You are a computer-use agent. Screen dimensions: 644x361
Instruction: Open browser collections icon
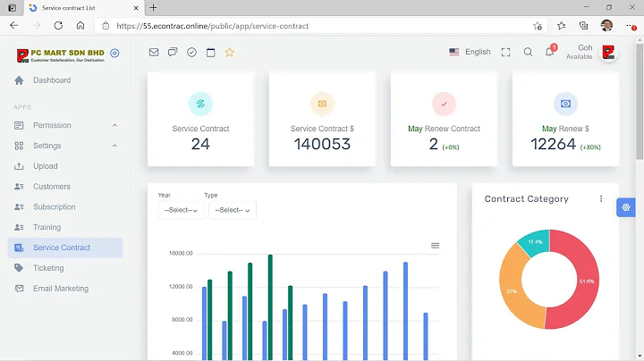[x=583, y=26]
